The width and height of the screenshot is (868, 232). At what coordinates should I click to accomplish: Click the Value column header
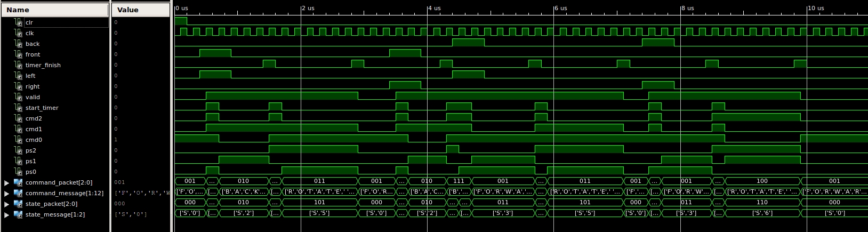coord(140,10)
